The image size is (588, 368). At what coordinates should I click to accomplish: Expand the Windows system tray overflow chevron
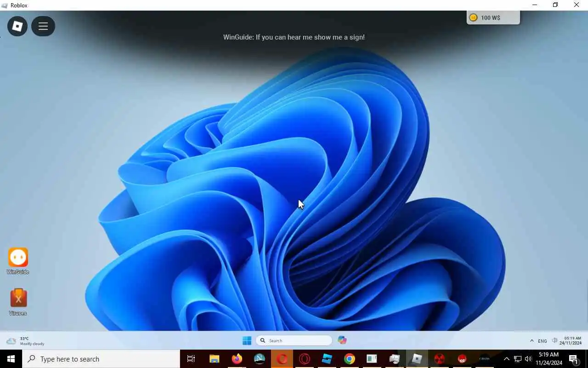pos(507,359)
